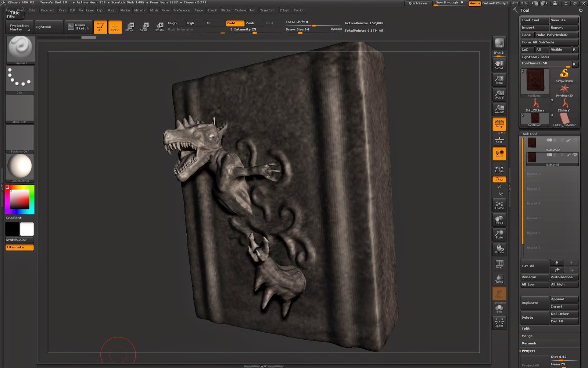Click the AAHalf antialiased half-size icon
This screenshot has width=588, height=368.
(499, 109)
